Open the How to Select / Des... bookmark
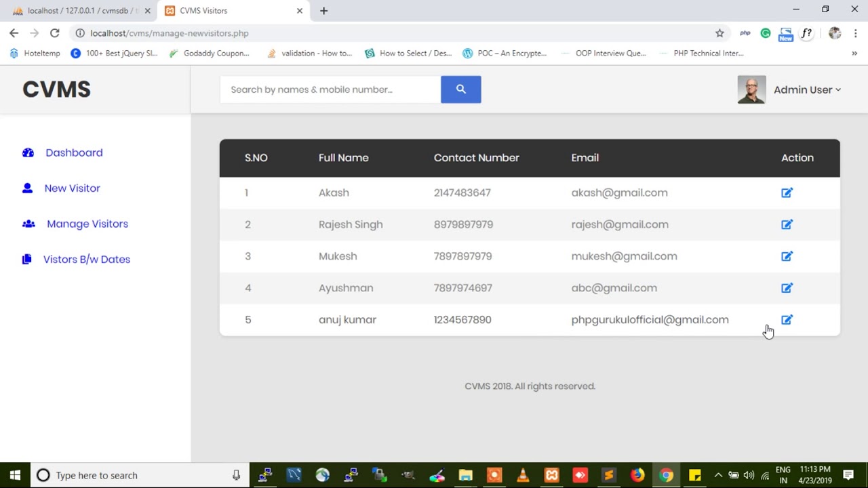This screenshot has width=868, height=488. point(408,54)
